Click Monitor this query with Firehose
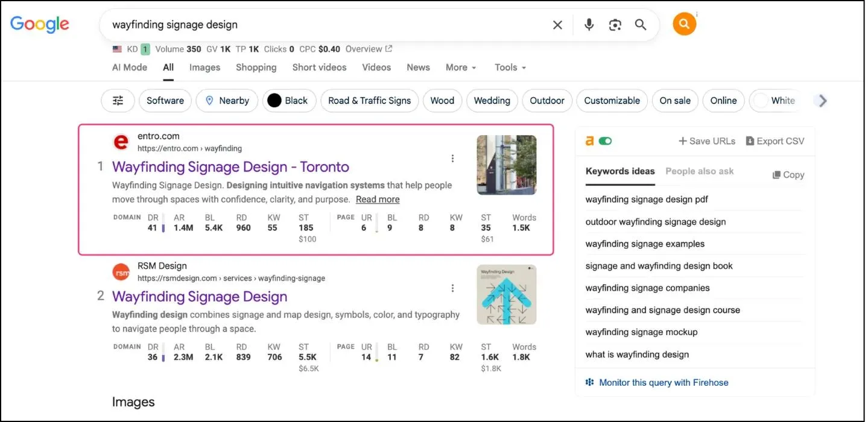The width and height of the screenshot is (868, 422). [x=657, y=382]
